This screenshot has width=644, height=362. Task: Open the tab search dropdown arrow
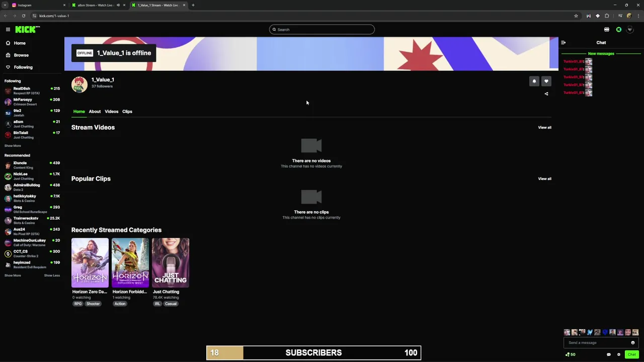point(5,5)
